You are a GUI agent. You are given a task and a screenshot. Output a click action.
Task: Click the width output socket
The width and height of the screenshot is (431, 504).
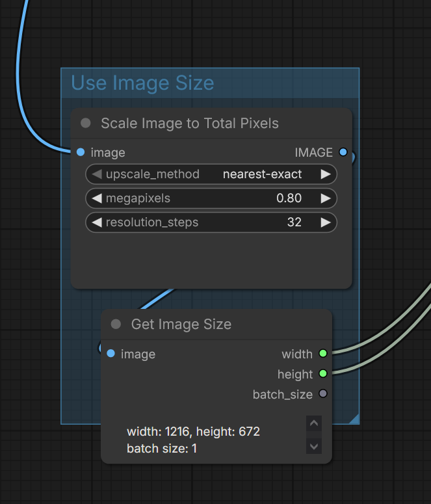(323, 354)
